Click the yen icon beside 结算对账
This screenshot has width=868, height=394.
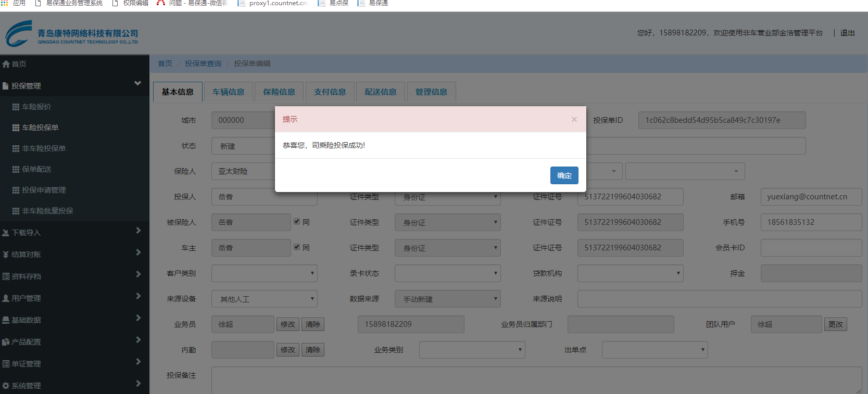click(6, 255)
